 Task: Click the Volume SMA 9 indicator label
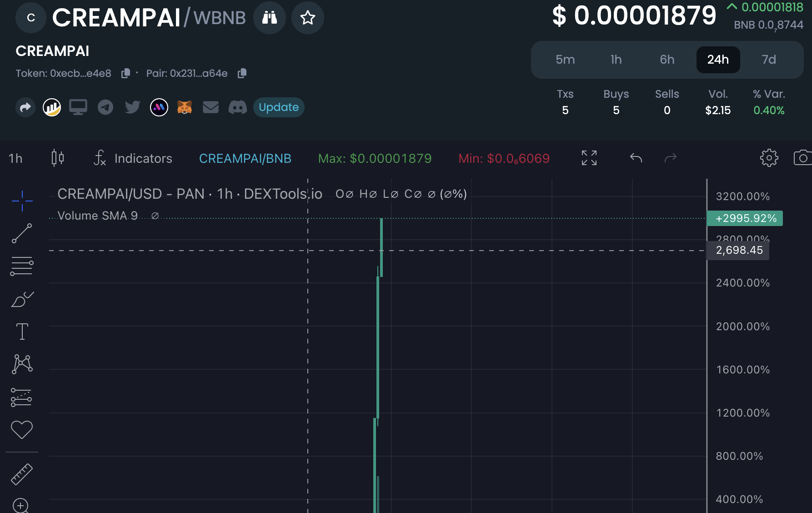[x=97, y=216]
